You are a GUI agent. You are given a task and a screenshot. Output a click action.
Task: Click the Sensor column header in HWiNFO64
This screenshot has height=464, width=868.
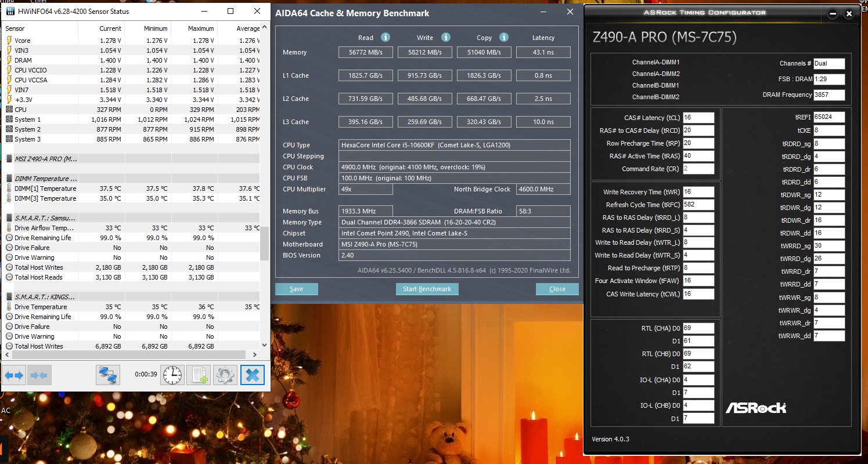[x=40, y=28]
